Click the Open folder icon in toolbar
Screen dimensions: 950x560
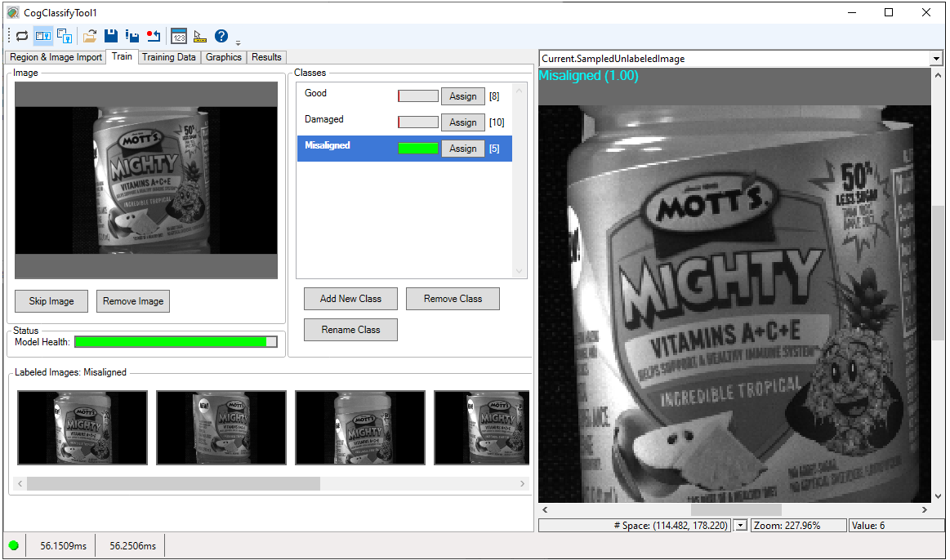90,36
